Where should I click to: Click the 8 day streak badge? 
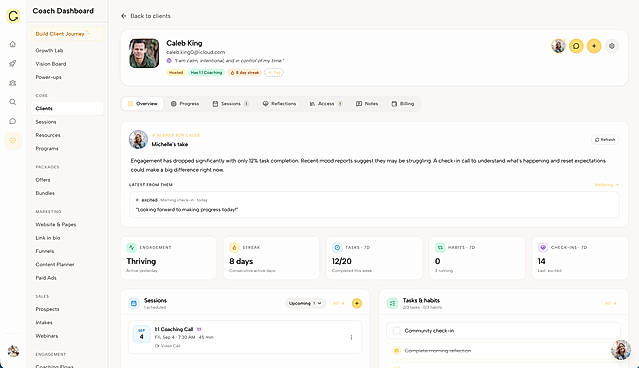click(245, 73)
